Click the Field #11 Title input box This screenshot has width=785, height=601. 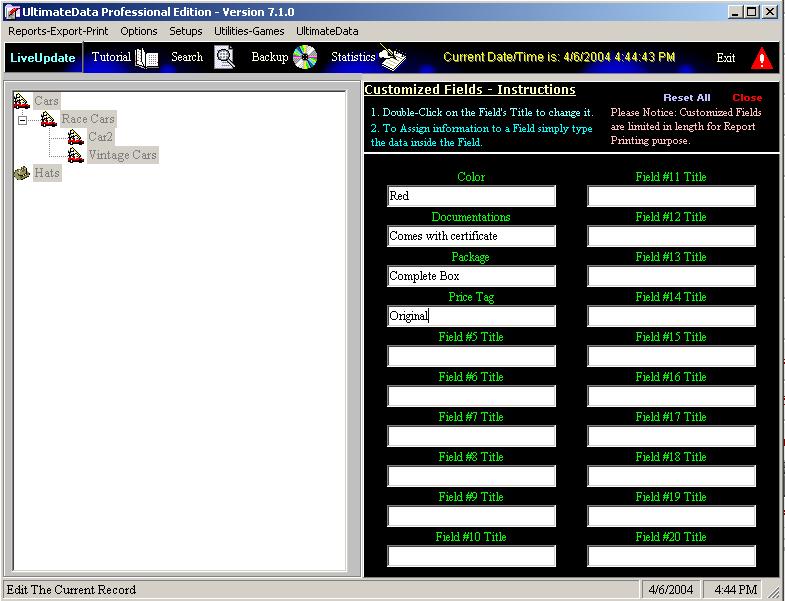(671, 196)
